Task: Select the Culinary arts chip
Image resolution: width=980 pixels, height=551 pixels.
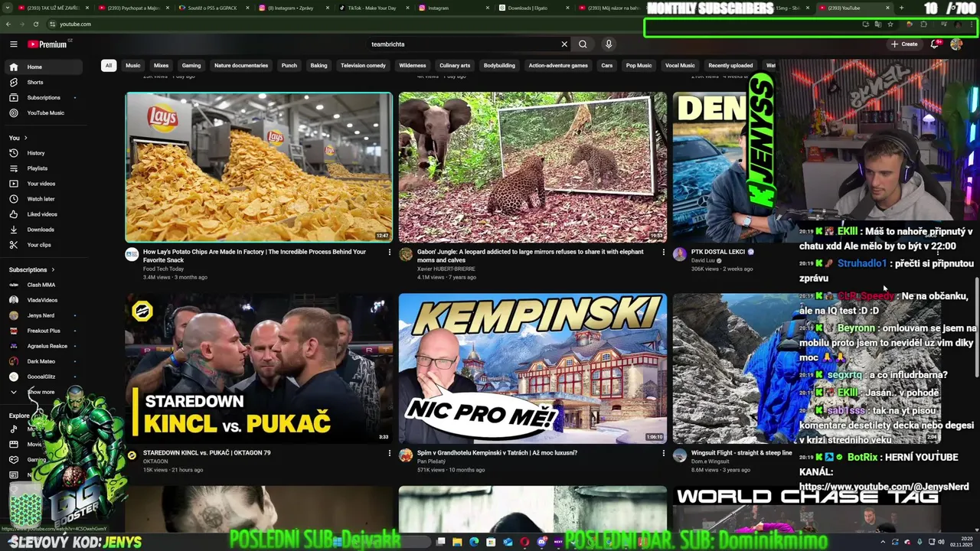Action: (455, 66)
